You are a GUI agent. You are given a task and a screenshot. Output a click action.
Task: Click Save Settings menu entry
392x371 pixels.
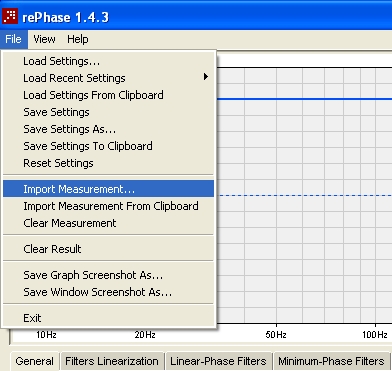pos(108,112)
